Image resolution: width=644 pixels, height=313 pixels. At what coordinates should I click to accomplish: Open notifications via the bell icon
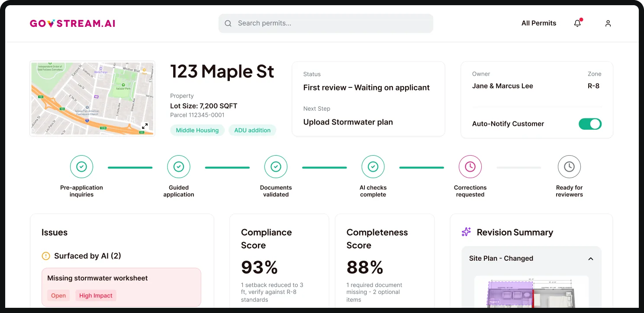577,23
